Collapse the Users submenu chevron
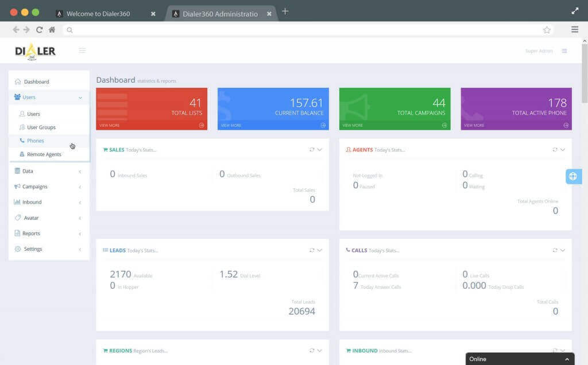Viewport: 588px width, 365px height. click(80, 98)
